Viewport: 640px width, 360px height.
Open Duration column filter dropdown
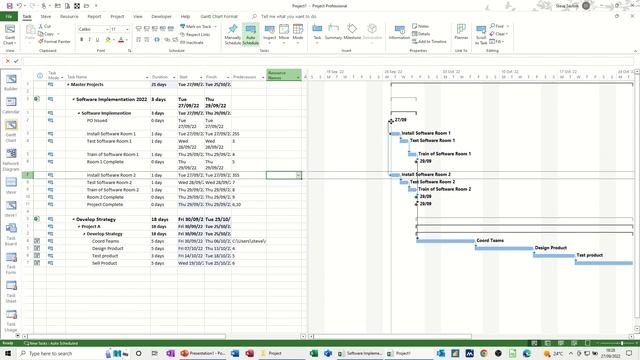174,77
